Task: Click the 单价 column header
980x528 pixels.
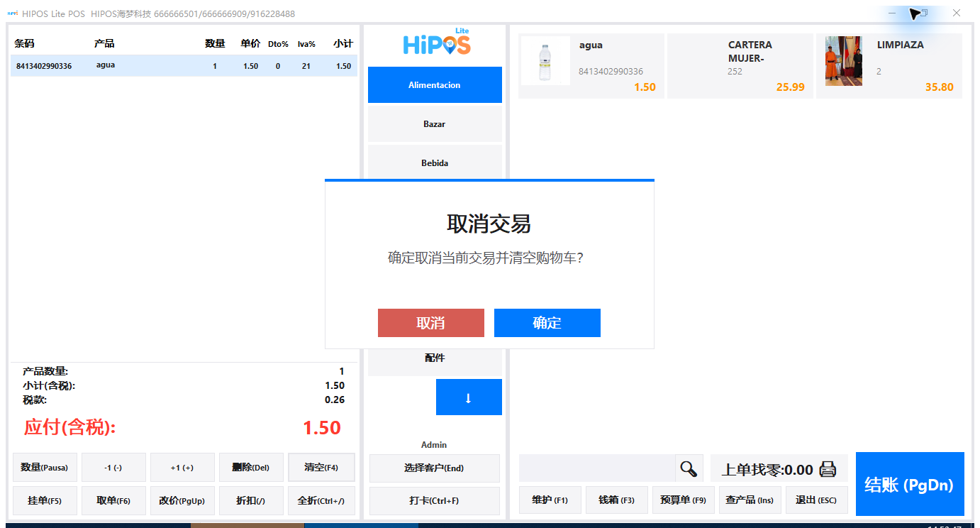Action: tap(250, 43)
